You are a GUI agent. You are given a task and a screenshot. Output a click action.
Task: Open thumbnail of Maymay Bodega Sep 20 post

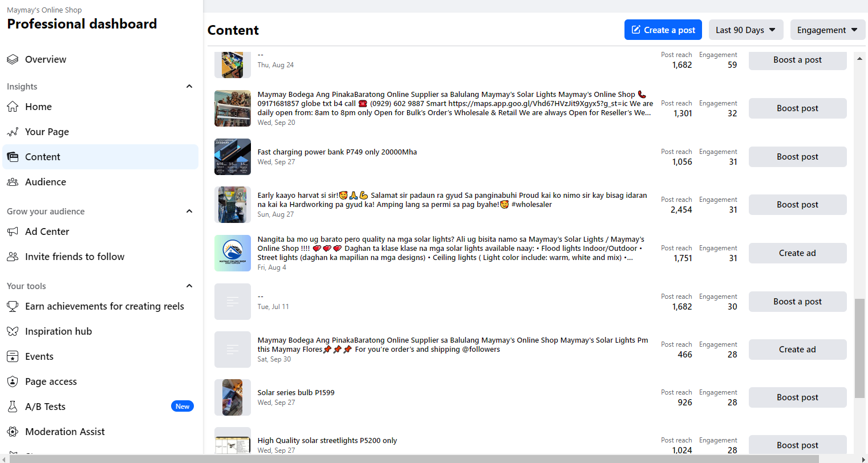pyautogui.click(x=233, y=108)
